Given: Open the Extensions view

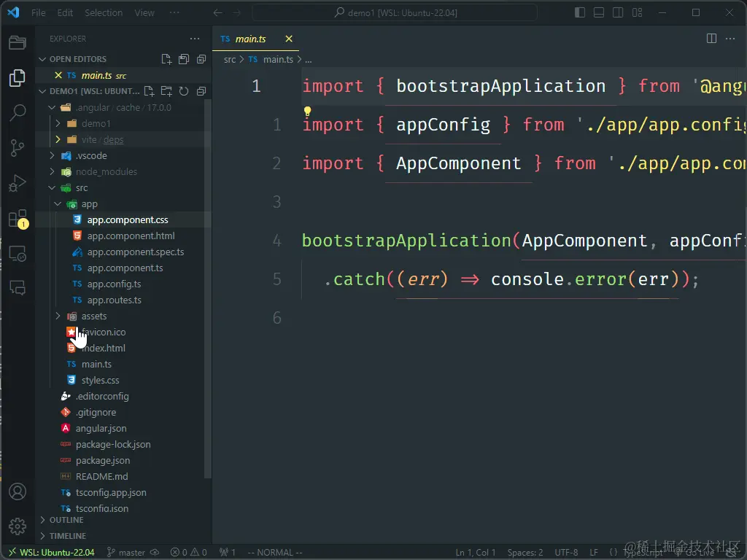Looking at the screenshot, I should 18,217.
